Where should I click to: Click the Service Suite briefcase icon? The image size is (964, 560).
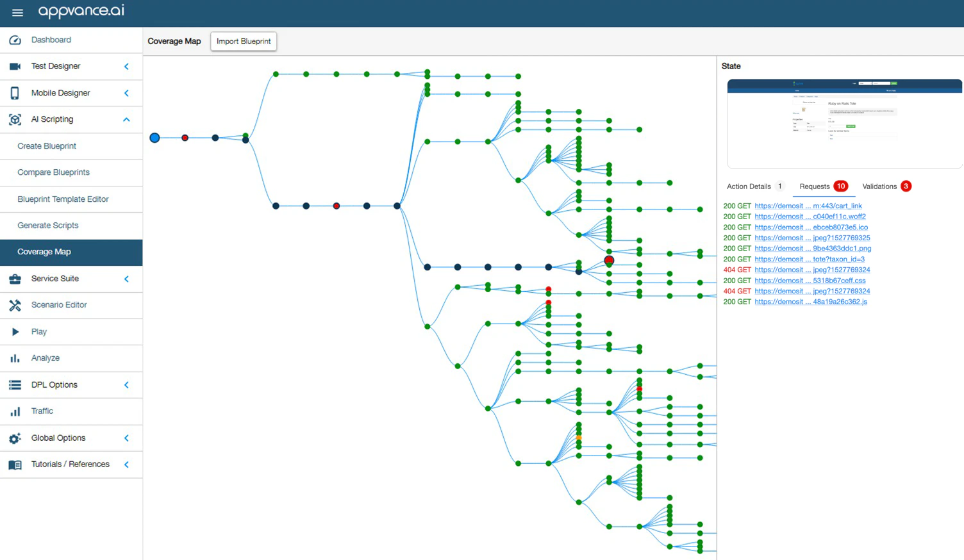click(x=14, y=279)
